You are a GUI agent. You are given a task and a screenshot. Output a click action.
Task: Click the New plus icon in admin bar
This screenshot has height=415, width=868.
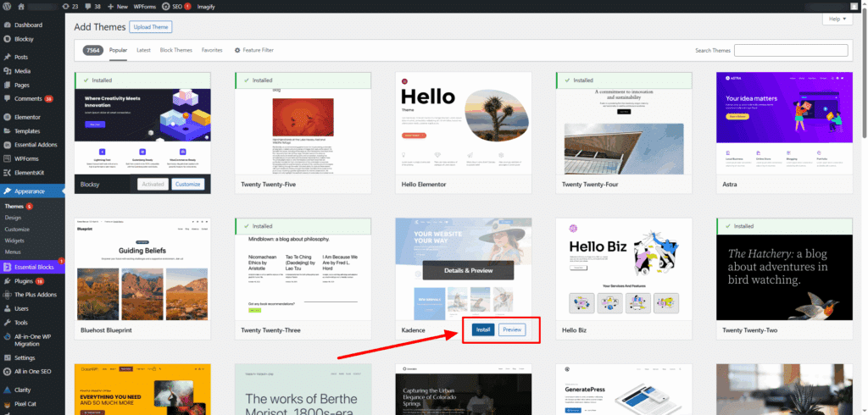click(111, 7)
